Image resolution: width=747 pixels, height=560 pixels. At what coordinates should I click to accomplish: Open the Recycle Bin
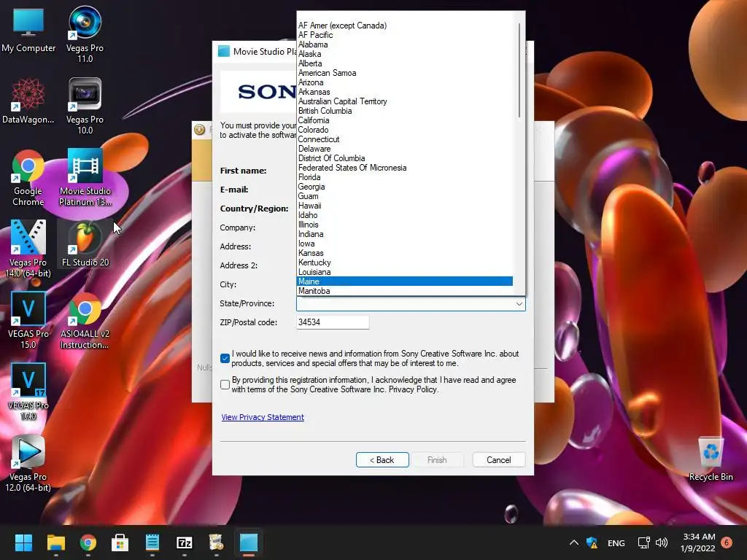point(711,459)
